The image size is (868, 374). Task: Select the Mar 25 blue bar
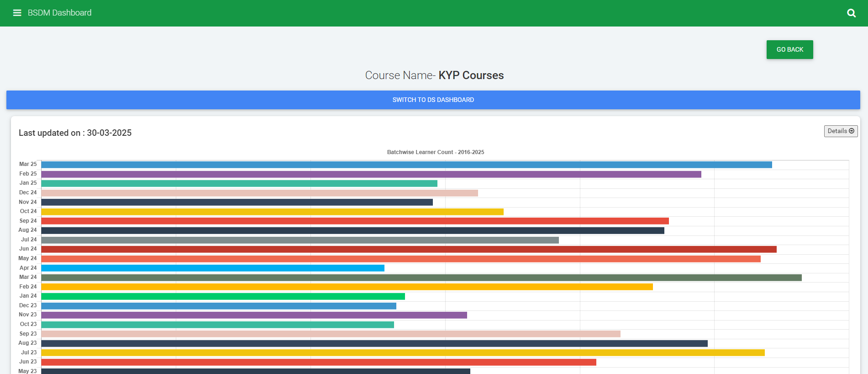[x=406, y=165]
